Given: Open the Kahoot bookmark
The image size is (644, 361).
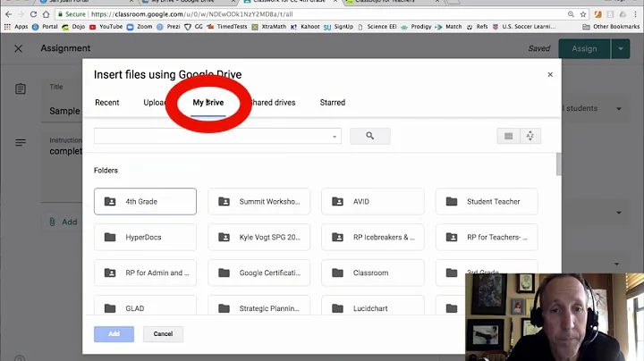Looking at the screenshot, I should pos(305,27).
